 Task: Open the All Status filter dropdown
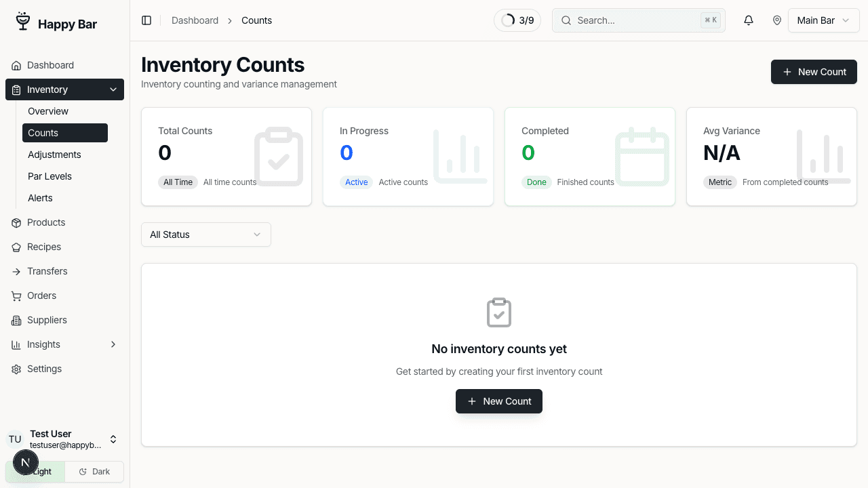pos(205,235)
